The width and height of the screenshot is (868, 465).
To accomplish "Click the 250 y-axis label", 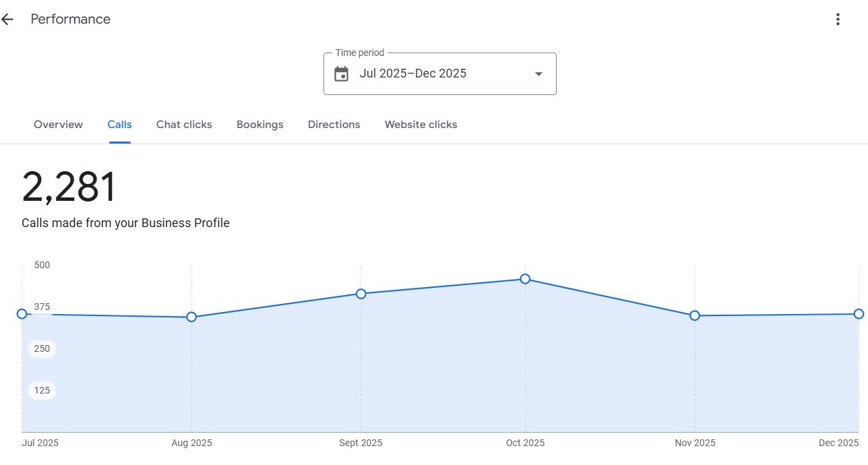I will point(42,348).
